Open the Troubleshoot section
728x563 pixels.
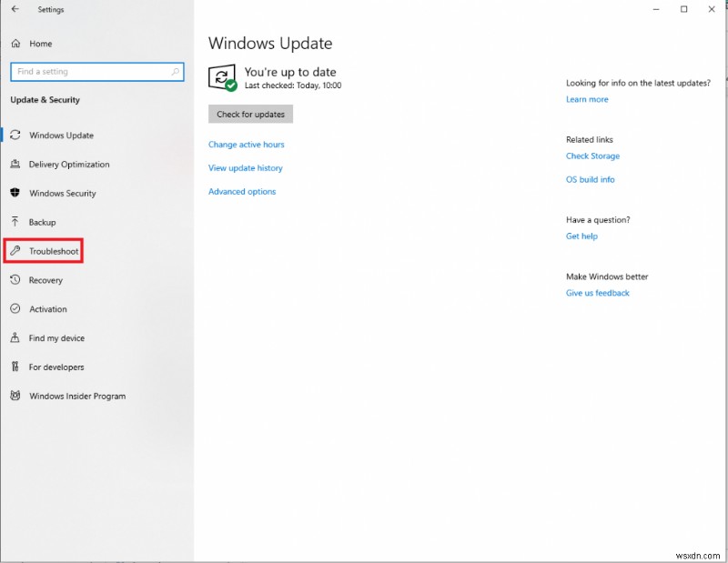coord(53,251)
